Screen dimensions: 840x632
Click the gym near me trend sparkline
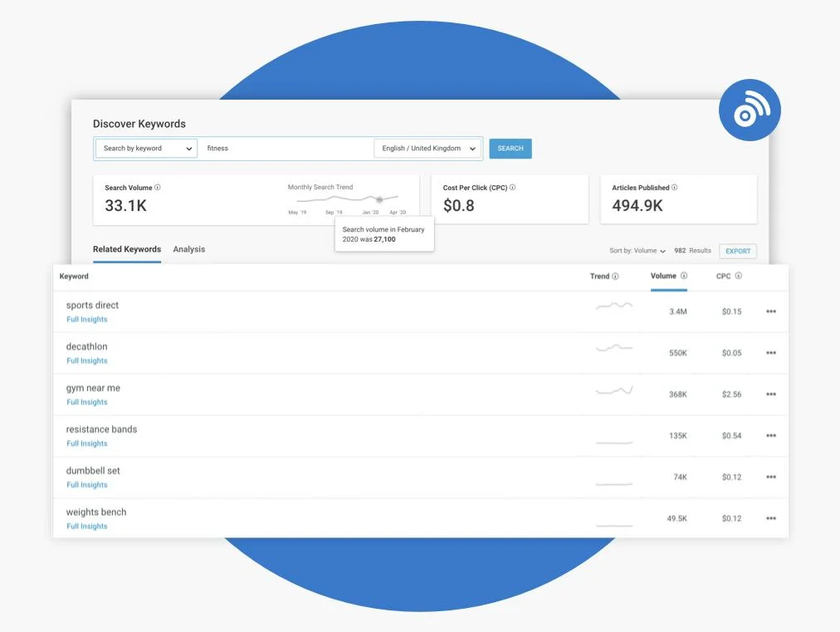pyautogui.click(x=614, y=389)
